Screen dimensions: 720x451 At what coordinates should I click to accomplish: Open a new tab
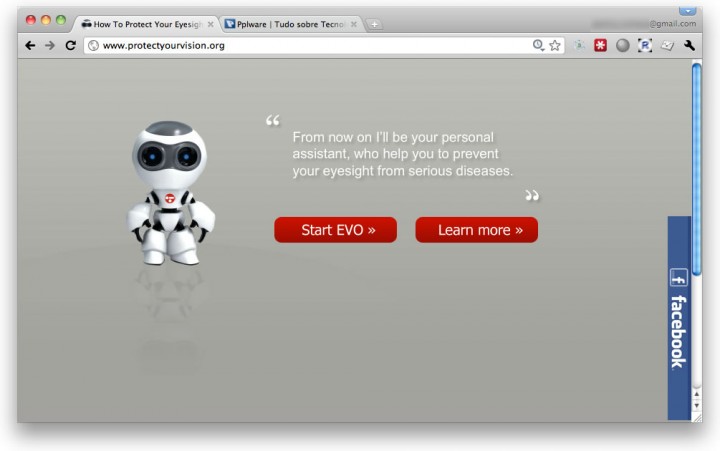click(x=374, y=24)
